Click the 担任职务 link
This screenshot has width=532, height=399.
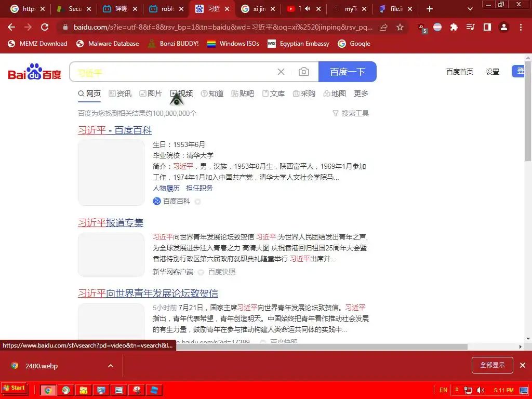[x=199, y=188]
